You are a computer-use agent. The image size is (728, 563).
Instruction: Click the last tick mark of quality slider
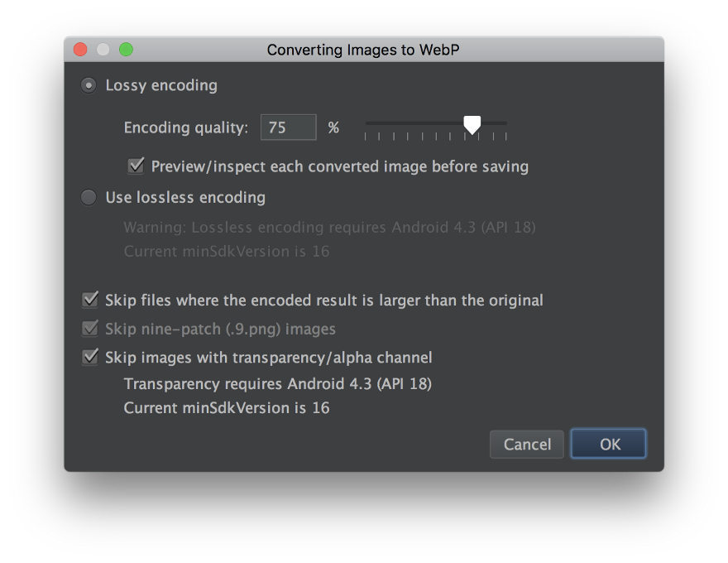click(x=506, y=136)
